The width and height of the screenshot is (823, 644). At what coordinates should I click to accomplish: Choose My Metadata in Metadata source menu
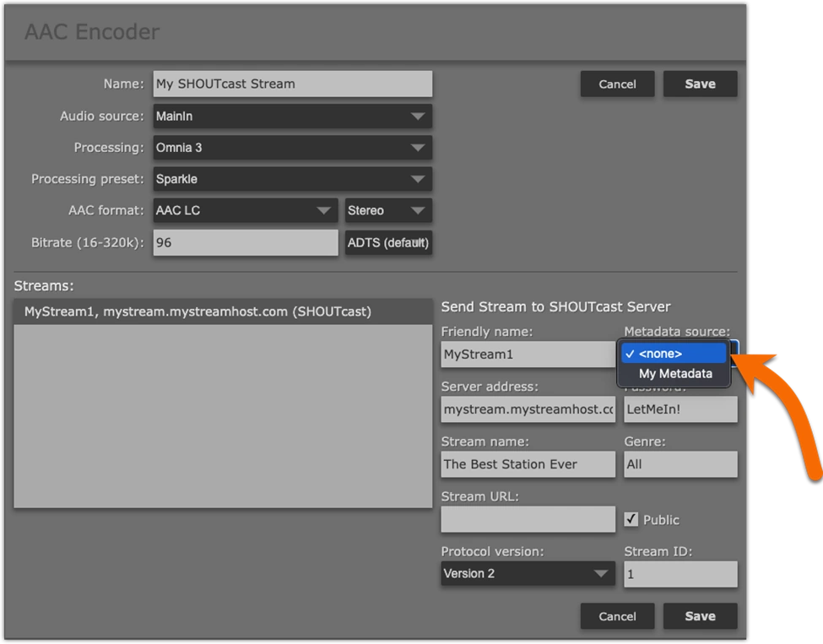click(x=674, y=374)
